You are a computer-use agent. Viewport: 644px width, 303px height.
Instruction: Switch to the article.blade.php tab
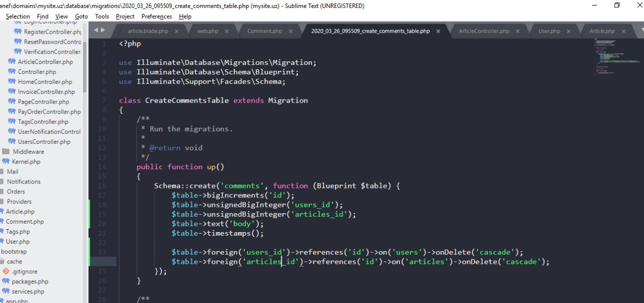(147, 31)
